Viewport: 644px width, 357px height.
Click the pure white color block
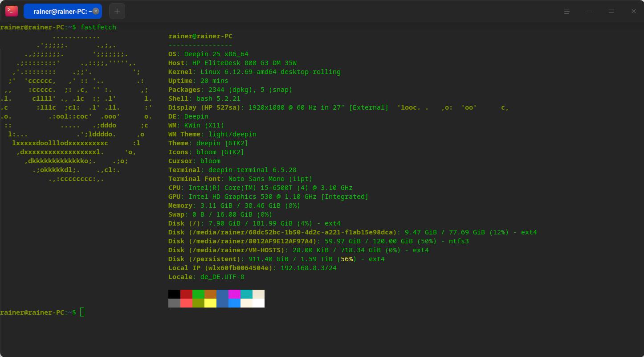[258, 303]
